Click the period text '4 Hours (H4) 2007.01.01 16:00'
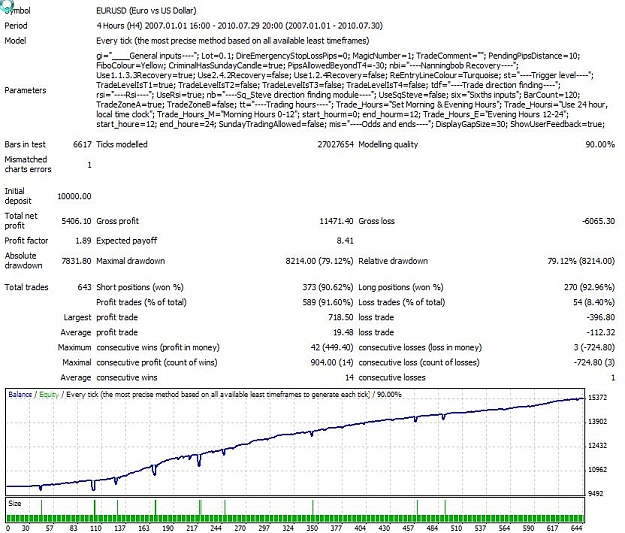 point(153,26)
